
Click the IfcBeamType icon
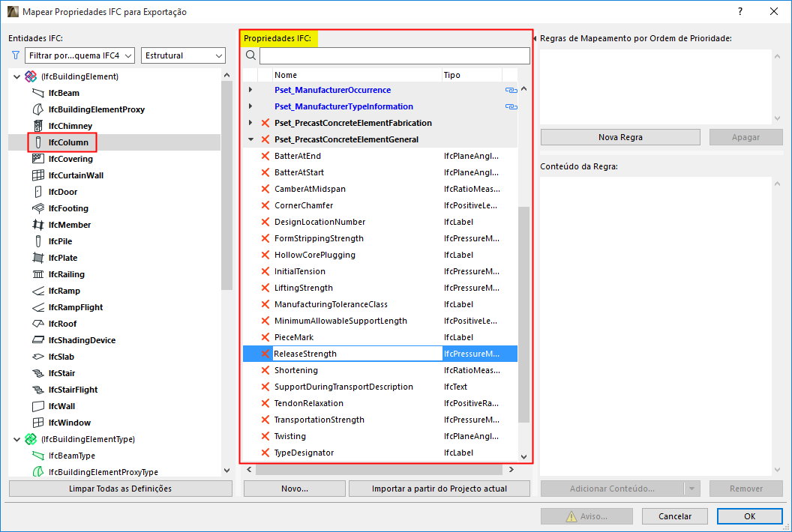click(x=38, y=456)
